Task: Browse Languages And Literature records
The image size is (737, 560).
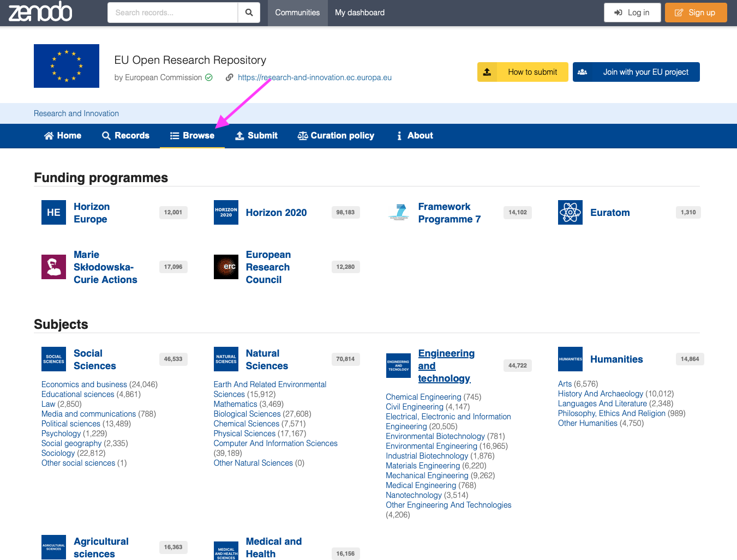Action: [x=602, y=404]
